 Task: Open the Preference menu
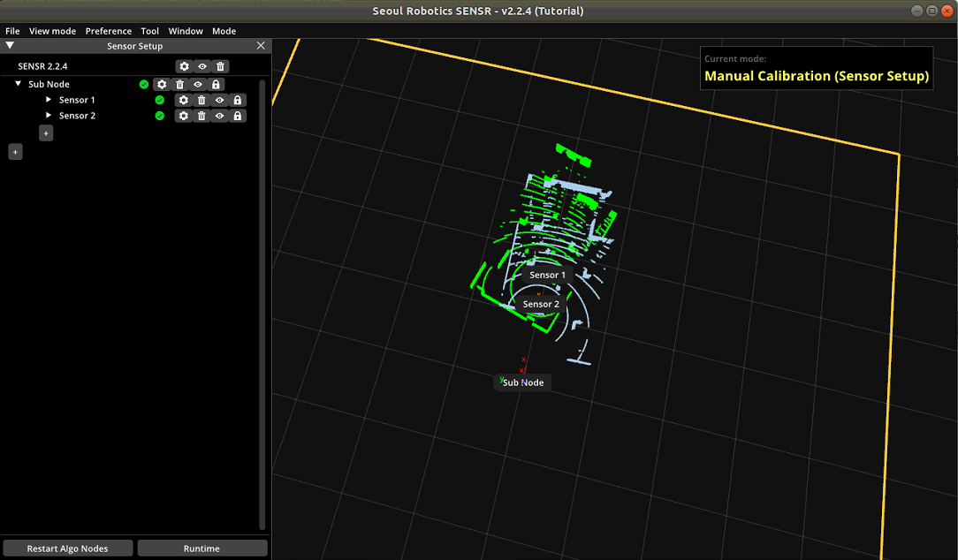point(109,31)
